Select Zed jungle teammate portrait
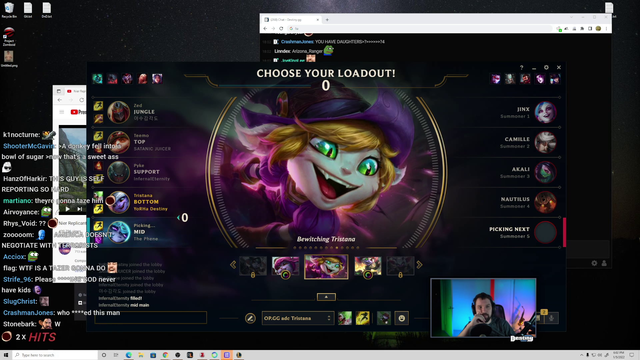The width and height of the screenshot is (640, 360). pyautogui.click(x=118, y=112)
